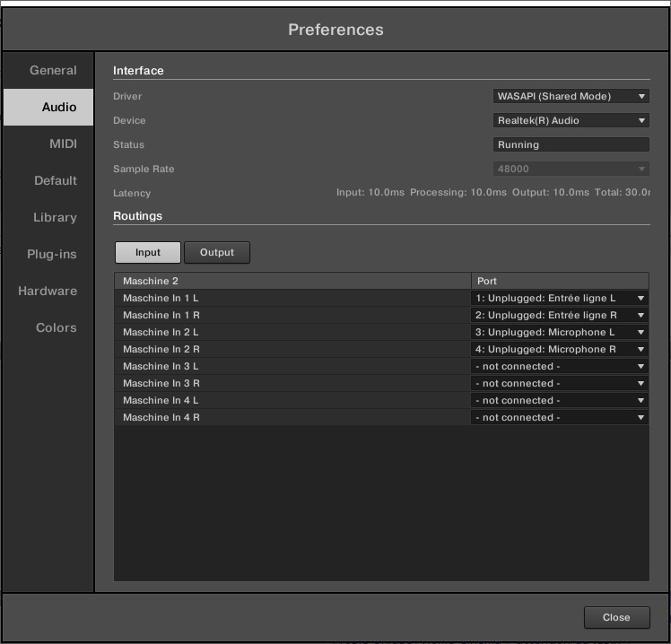Screen dimensions: 671x644
Task: Switch to the Hardware preferences tab
Action: (48, 291)
